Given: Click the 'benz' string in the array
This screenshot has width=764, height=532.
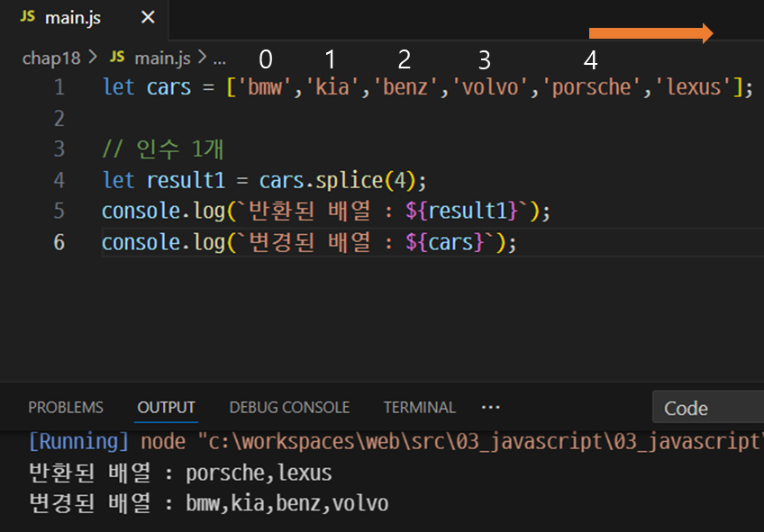Looking at the screenshot, I should click(405, 87).
